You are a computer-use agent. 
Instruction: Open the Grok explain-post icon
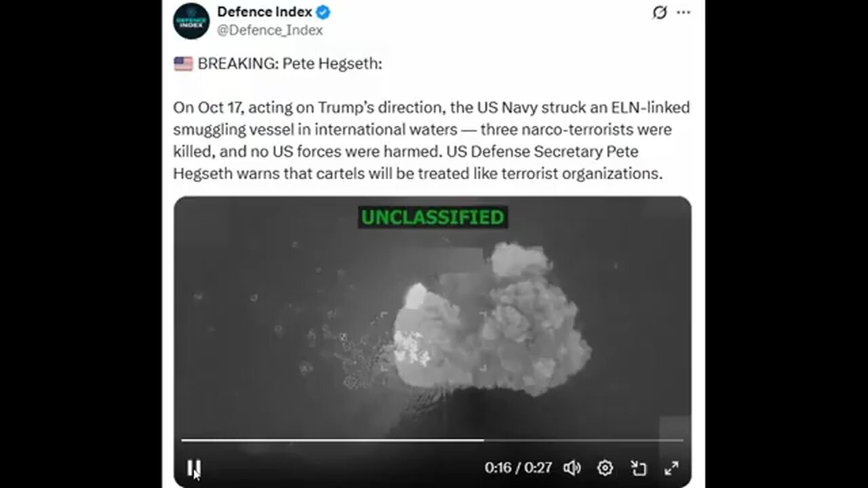coord(660,13)
